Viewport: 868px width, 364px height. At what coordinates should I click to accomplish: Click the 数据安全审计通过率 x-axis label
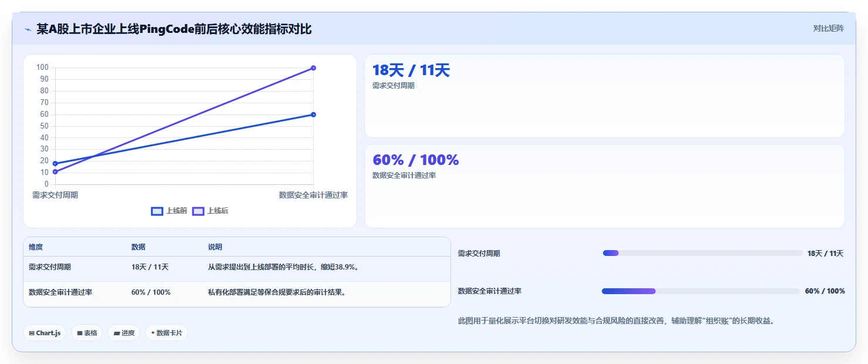(313, 195)
